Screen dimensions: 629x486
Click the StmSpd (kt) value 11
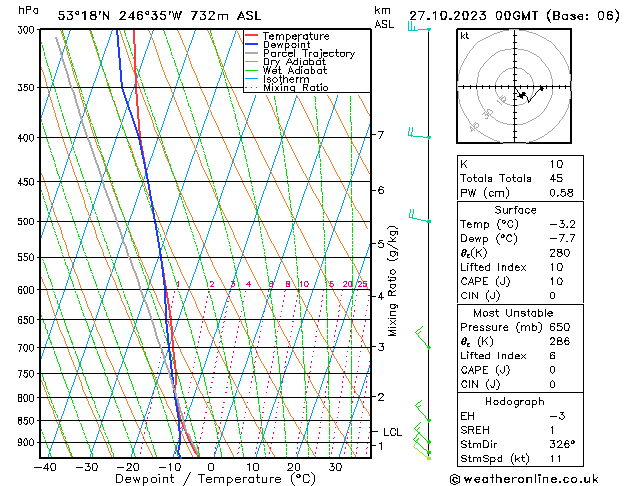pos(556,459)
